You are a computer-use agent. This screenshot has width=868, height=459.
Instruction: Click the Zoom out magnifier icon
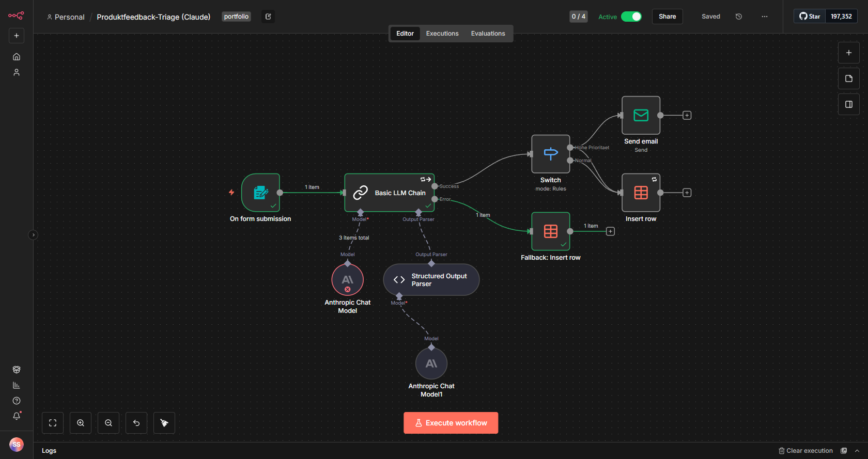pos(109,423)
